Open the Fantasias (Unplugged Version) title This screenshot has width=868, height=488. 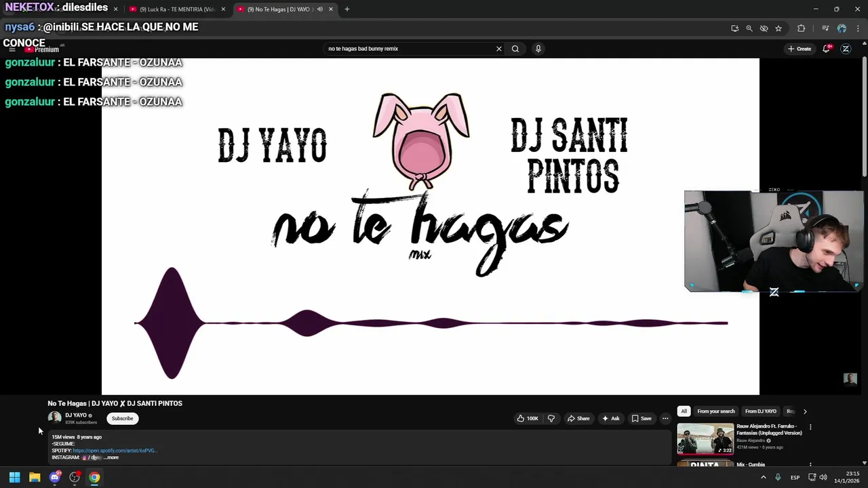[x=769, y=430]
